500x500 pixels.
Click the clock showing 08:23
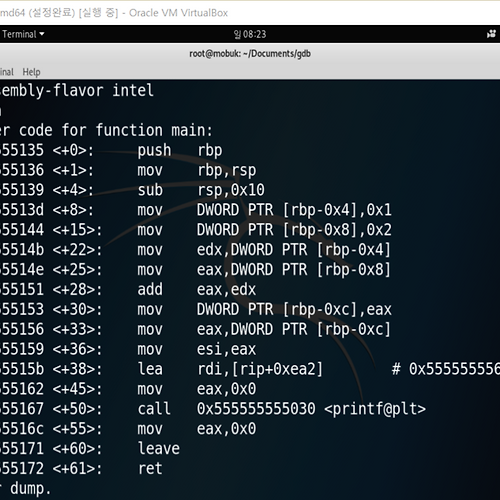[x=250, y=34]
